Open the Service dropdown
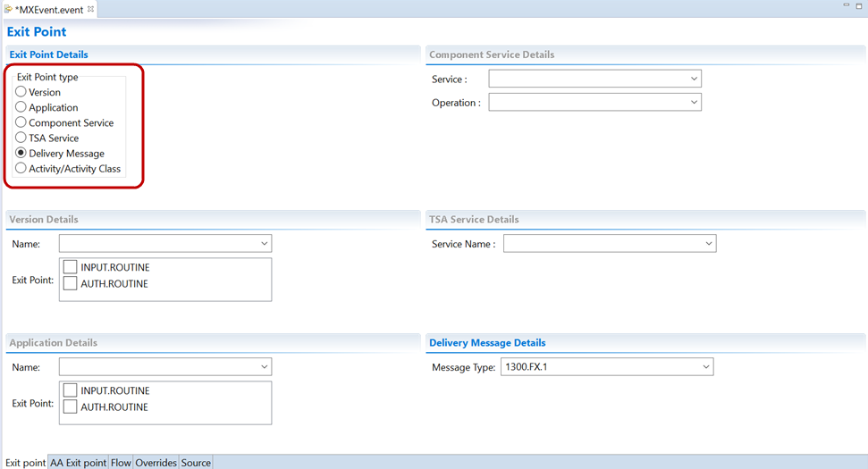This screenshot has height=469, width=868. [x=594, y=80]
